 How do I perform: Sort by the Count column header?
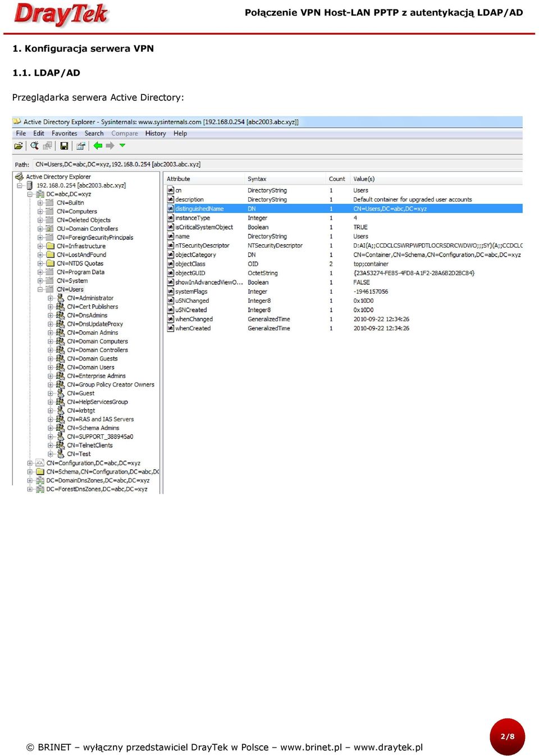tap(337, 179)
